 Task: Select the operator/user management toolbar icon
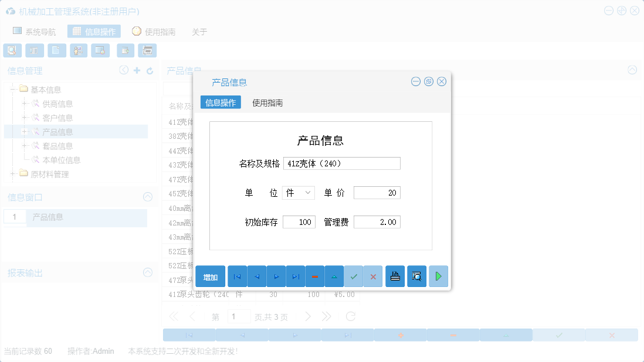point(79,50)
